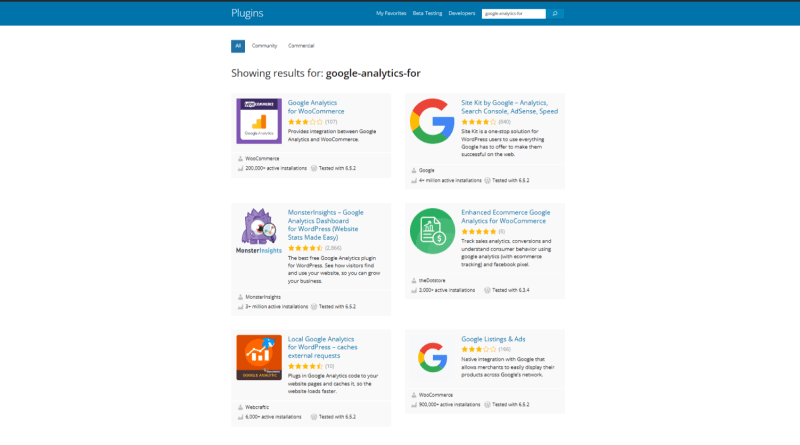800x445 pixels.
Task: Click installs chart icon beside 3,000+ active installations
Action: point(414,290)
